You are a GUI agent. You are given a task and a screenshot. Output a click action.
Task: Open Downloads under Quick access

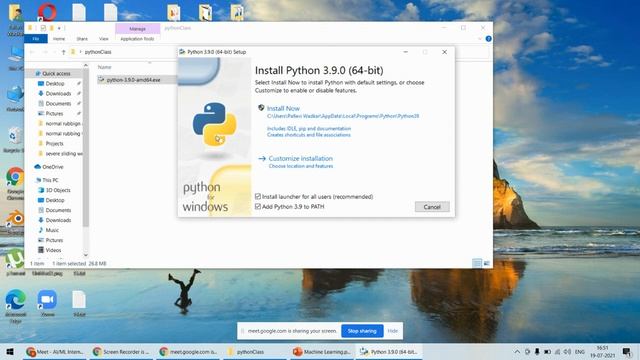[x=58, y=93]
